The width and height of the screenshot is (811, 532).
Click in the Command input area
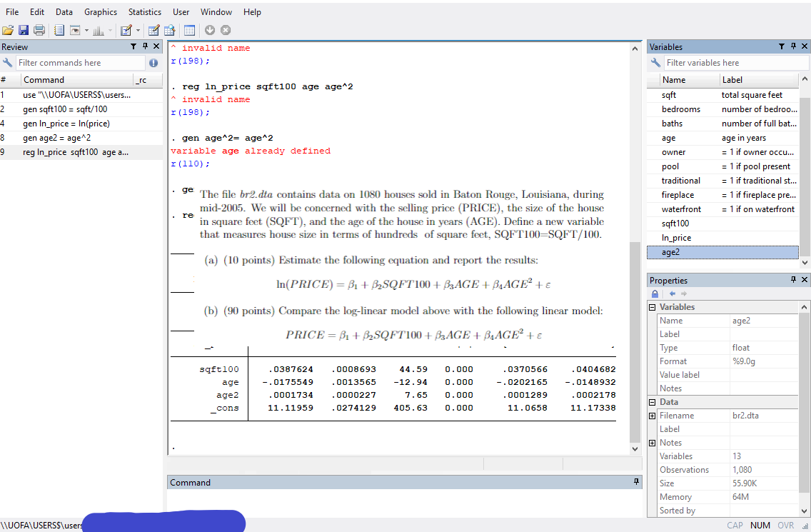tap(405, 502)
